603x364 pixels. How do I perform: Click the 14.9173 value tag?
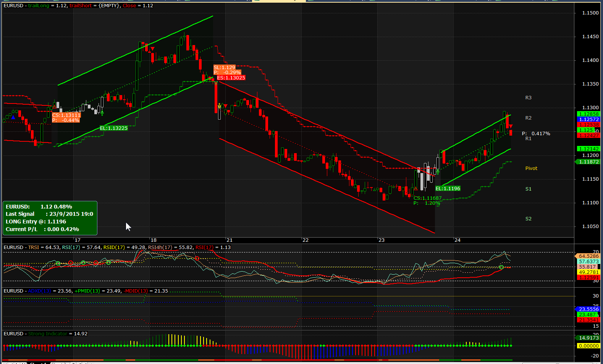pos(587,338)
